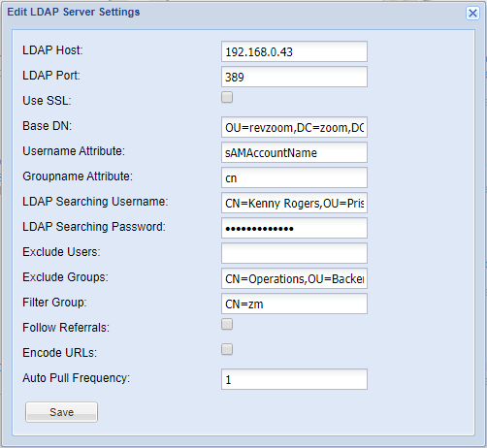Enable the Use SSL checkbox

pyautogui.click(x=227, y=97)
